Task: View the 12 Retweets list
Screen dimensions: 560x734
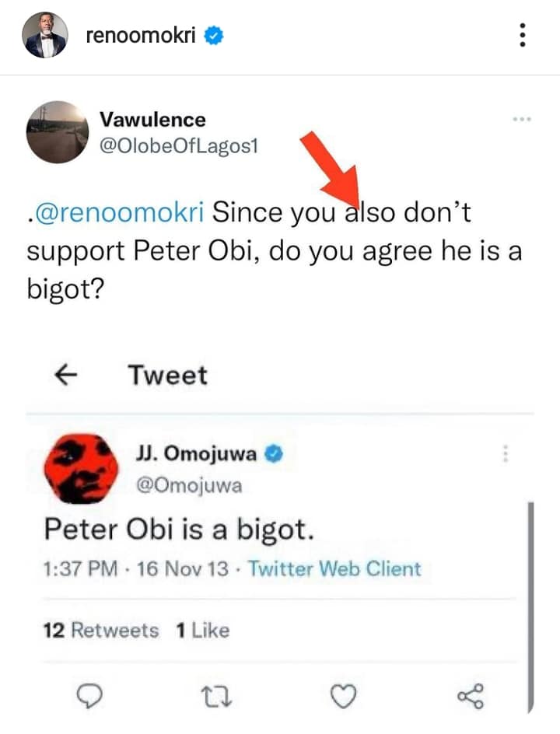Action: coord(100,630)
